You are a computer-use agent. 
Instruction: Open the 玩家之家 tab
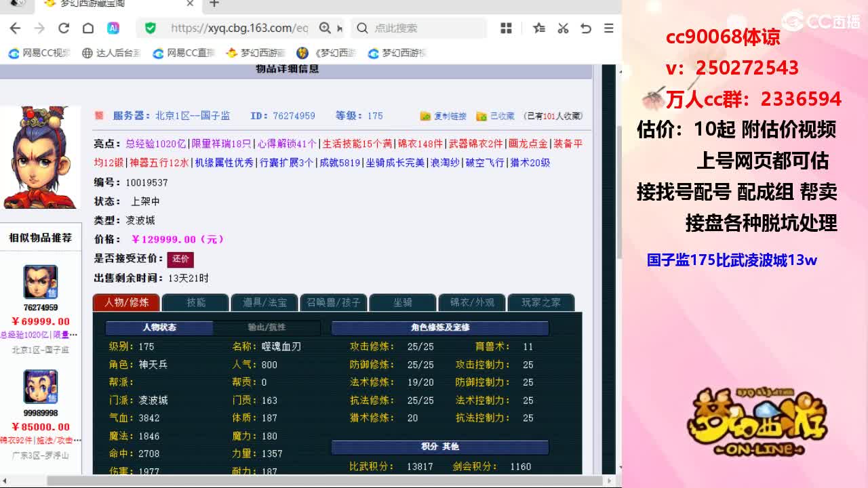click(541, 302)
